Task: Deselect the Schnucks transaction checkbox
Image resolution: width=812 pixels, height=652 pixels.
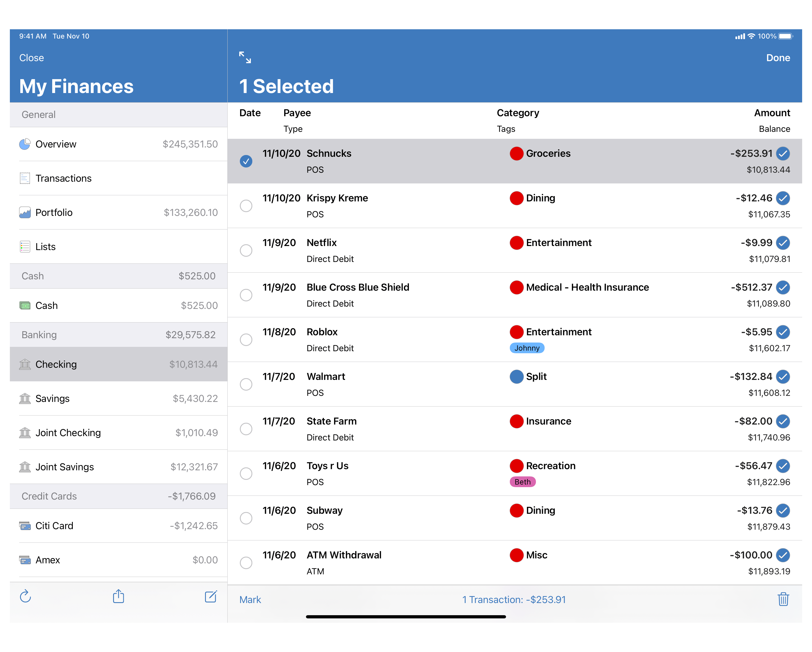Action: 246,161
